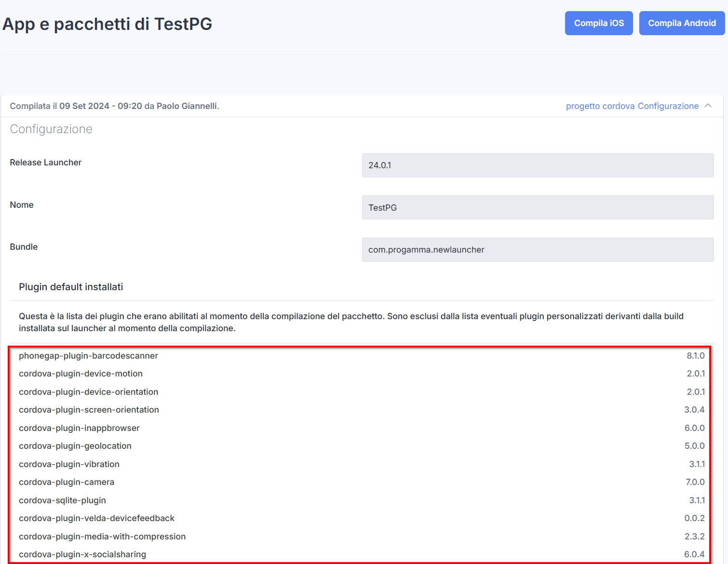Open the progetto cordova link

(600, 106)
